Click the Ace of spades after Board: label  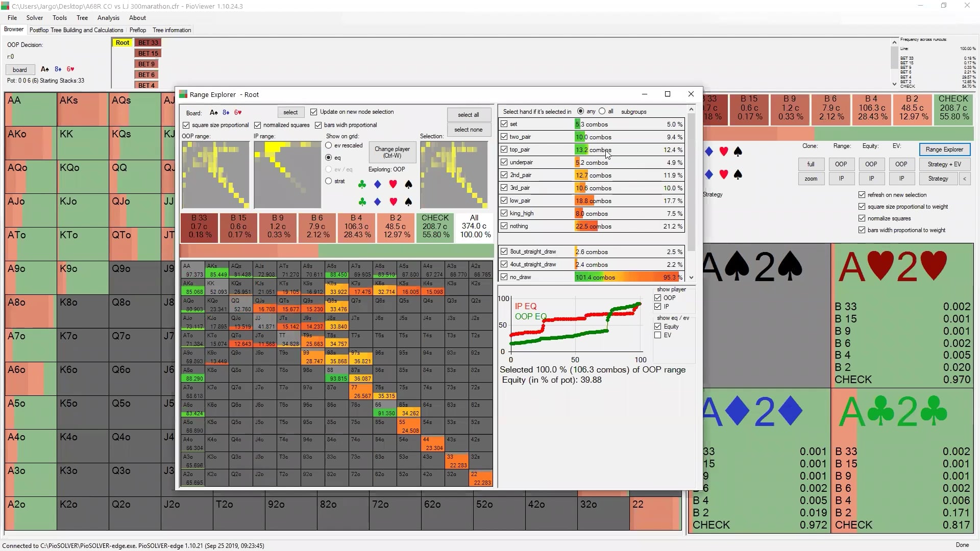[214, 113]
